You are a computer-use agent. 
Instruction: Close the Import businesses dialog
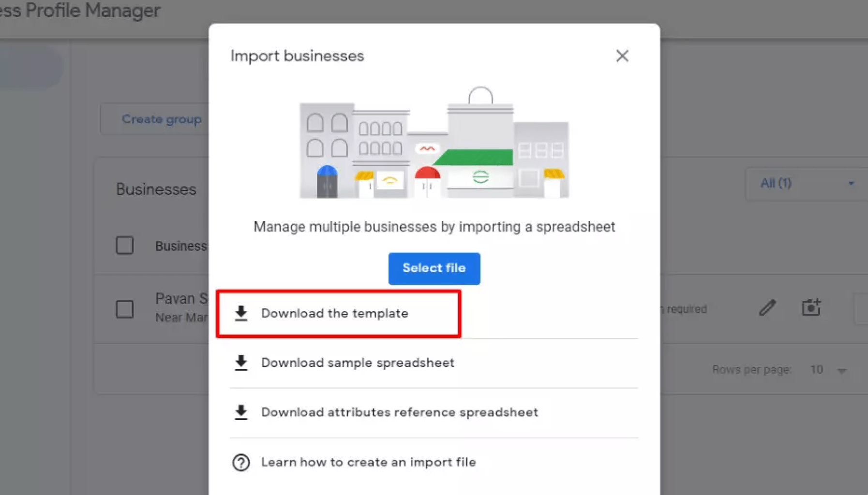(622, 56)
